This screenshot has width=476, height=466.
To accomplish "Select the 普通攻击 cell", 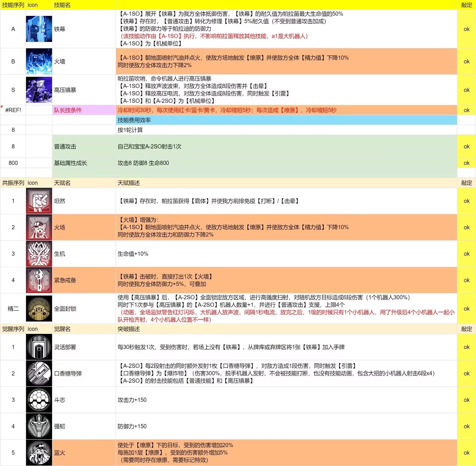I will click(x=84, y=146).
